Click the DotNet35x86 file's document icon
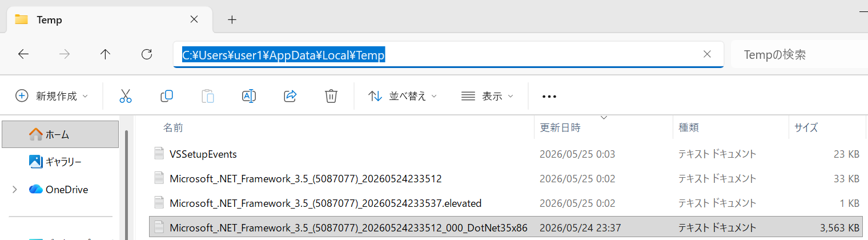The height and width of the screenshot is (240, 868). tap(159, 227)
